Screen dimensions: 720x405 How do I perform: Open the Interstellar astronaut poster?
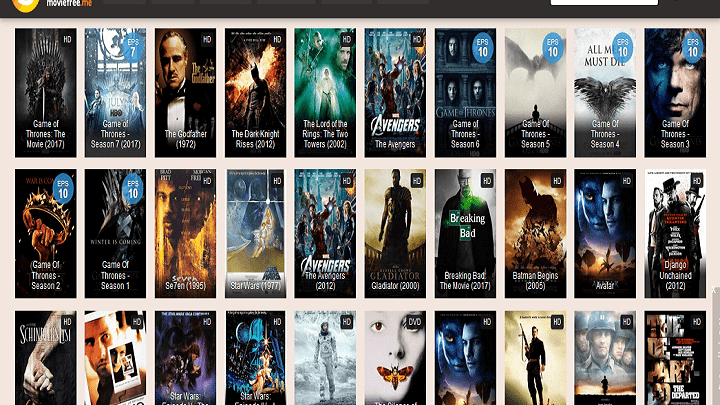(325, 358)
